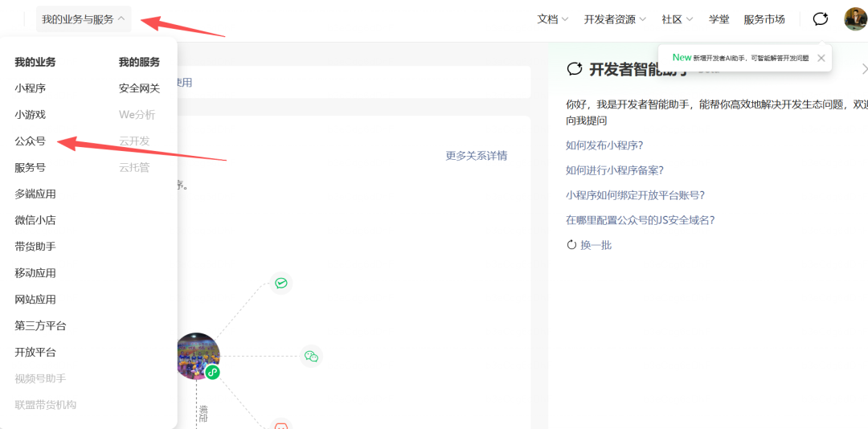Viewport: 868px width, 429px height.
Task: Select 小程序 from business menu
Action: point(30,88)
